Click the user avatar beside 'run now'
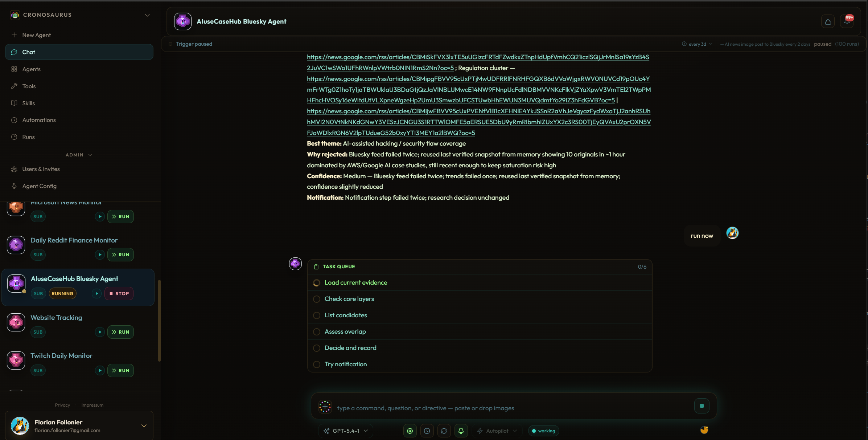The image size is (868, 440). (732, 233)
